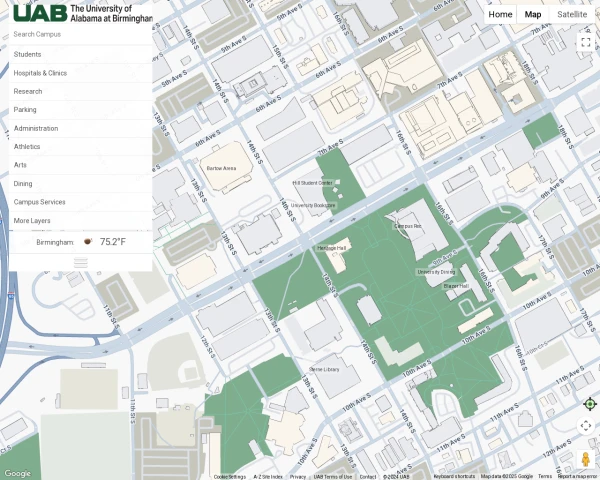This screenshot has height=480, width=600.
Task: Expand the Administration category
Action: click(80, 129)
